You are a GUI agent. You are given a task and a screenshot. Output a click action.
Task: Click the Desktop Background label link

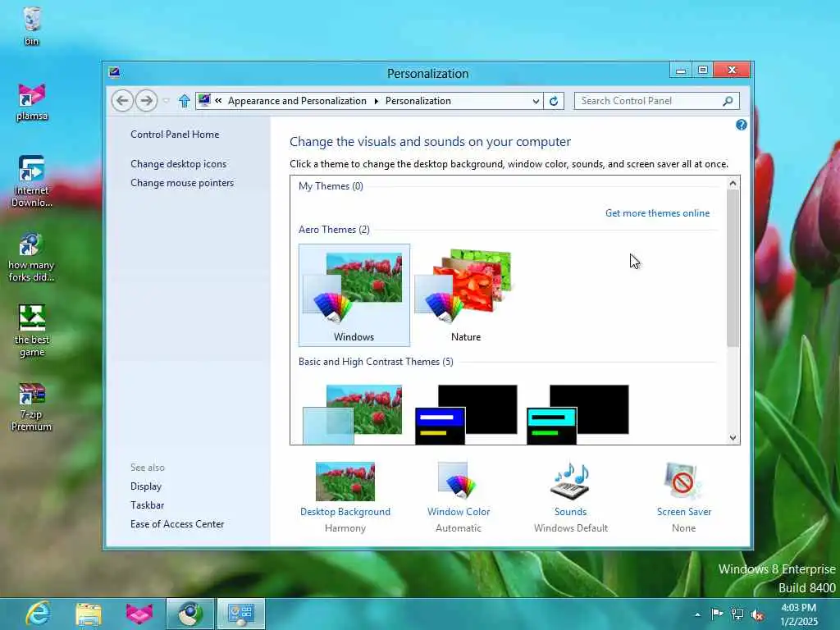pyautogui.click(x=345, y=512)
